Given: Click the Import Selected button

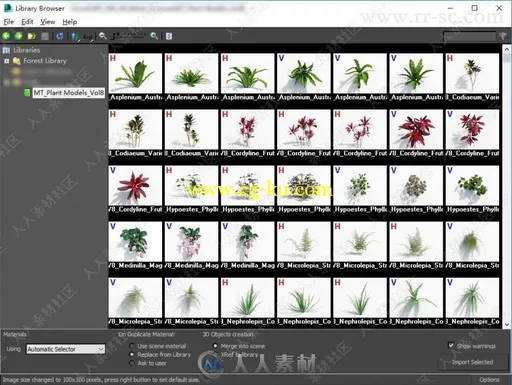Looking at the screenshot, I should 472,362.
